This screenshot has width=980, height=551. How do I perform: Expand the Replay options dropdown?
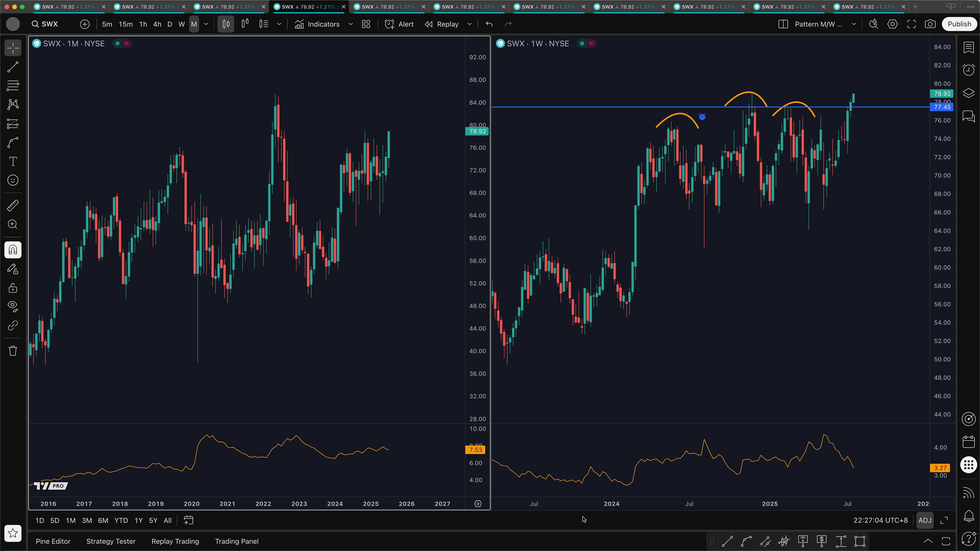click(470, 24)
